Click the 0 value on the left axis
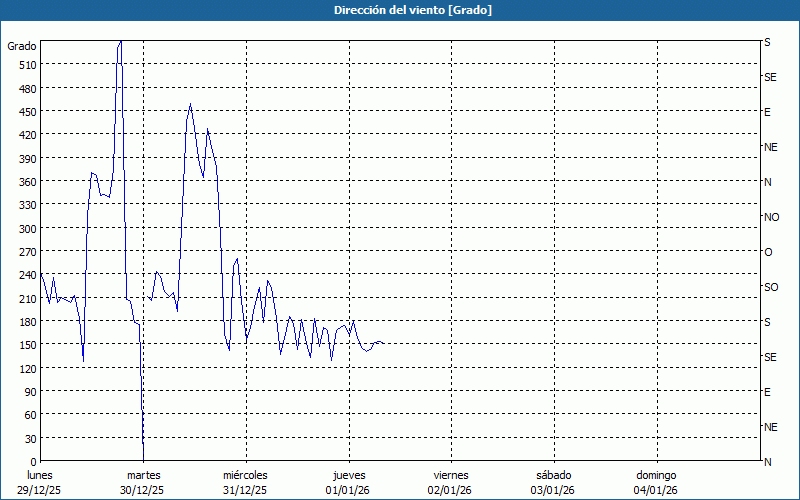Viewport: 800px width, 500px height. [33, 462]
